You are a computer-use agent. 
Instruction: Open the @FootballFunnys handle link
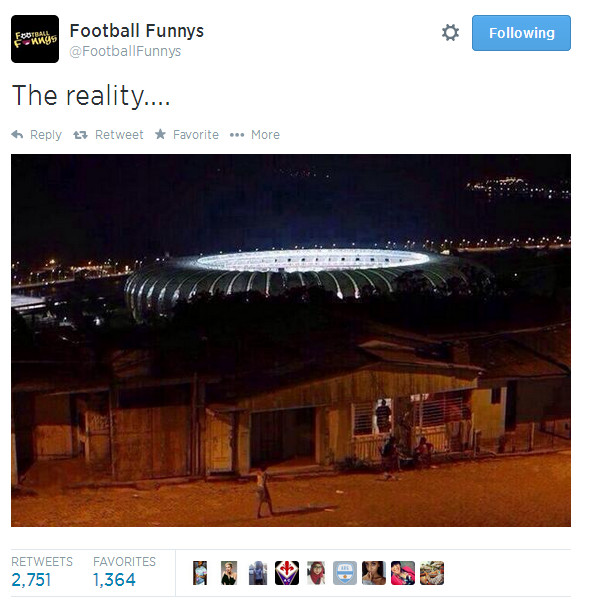pos(125,51)
